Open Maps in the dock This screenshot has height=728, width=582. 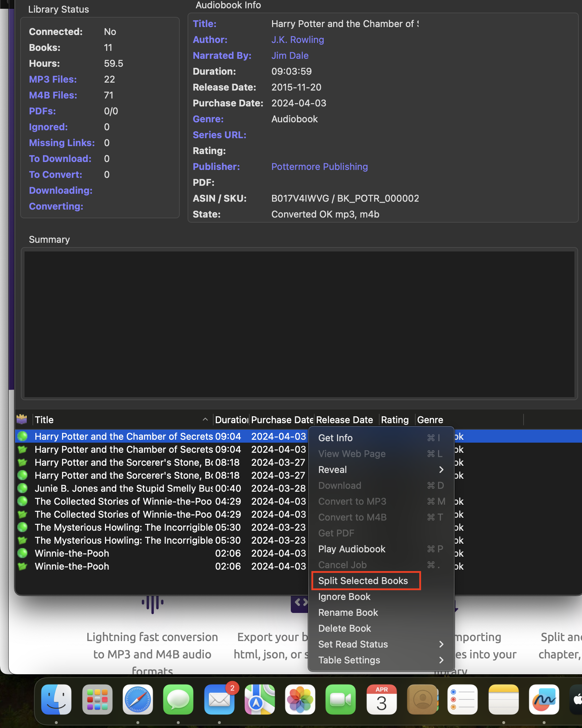coord(259,700)
